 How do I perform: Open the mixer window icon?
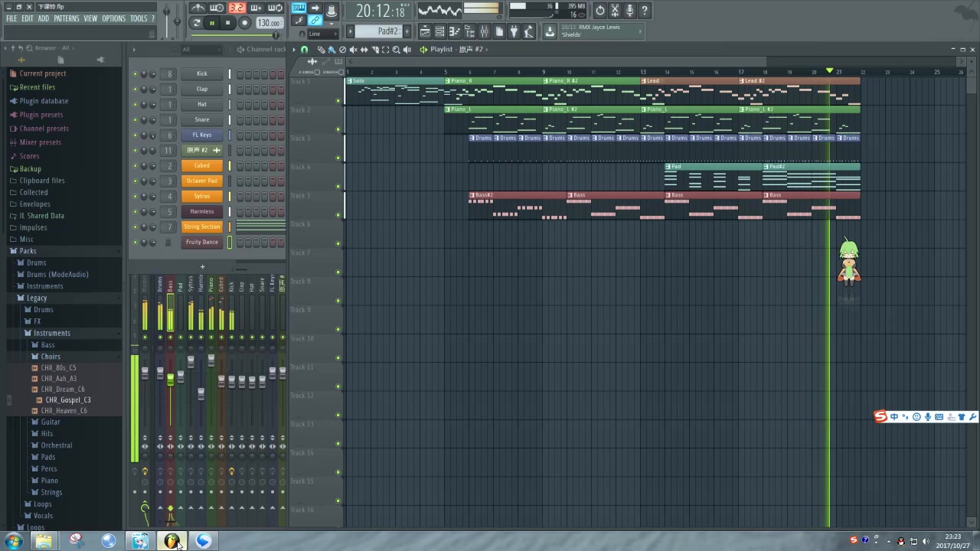pos(485,31)
